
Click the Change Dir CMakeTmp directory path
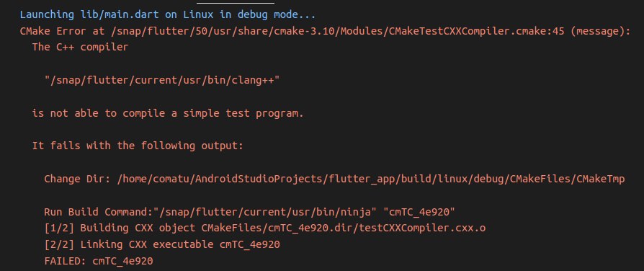(x=371, y=179)
